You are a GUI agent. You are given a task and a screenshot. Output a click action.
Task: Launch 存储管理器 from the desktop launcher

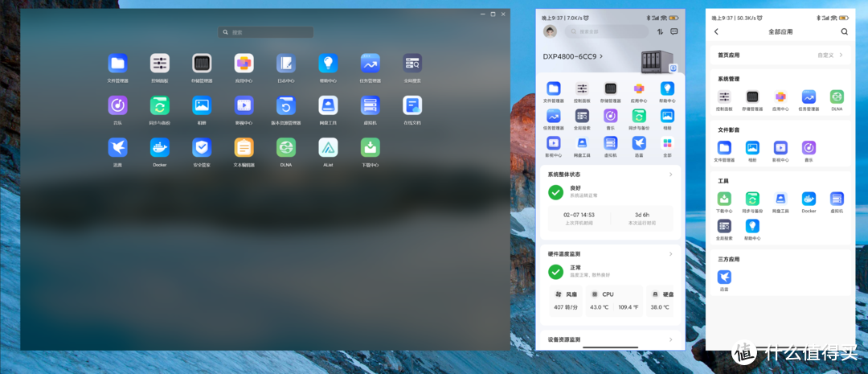pyautogui.click(x=202, y=64)
